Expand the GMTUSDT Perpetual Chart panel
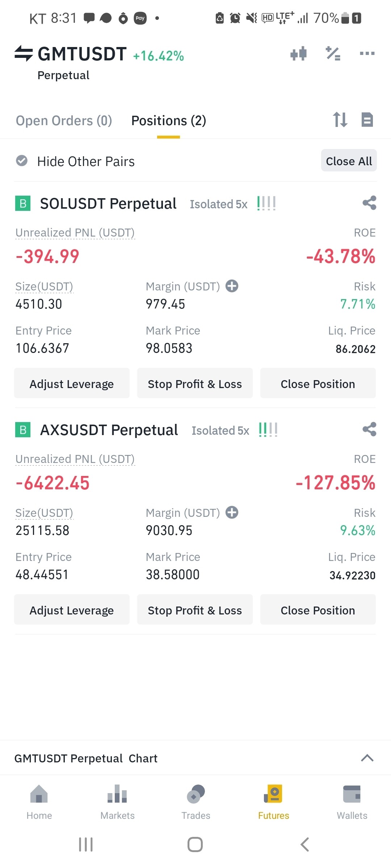Image resolution: width=391 pixels, height=868 pixels. [x=367, y=758]
